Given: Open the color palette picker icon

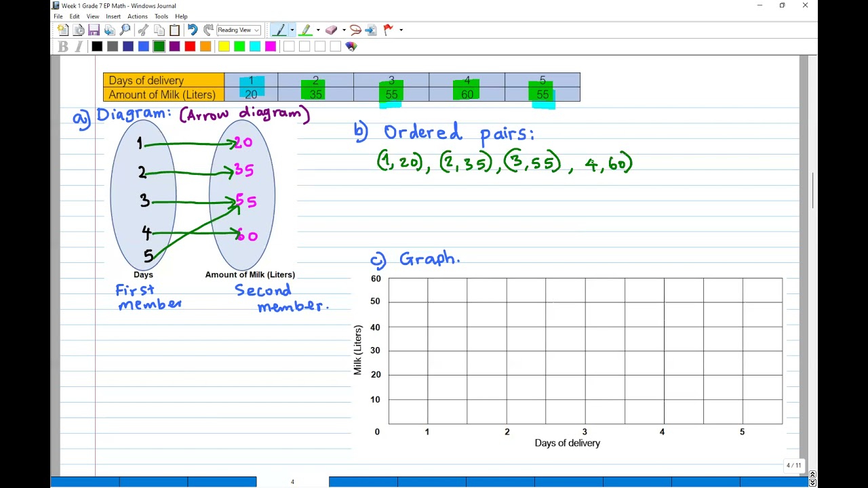Looking at the screenshot, I should 351,46.
